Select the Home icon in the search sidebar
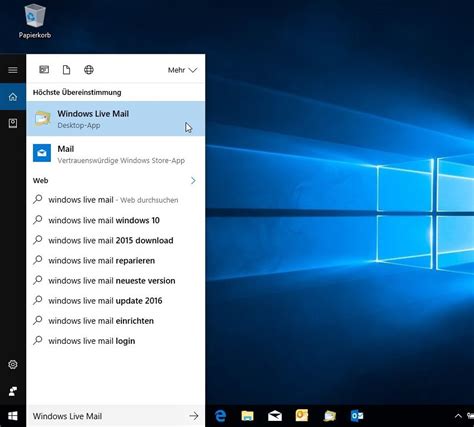This screenshot has width=474, height=427. (x=13, y=97)
